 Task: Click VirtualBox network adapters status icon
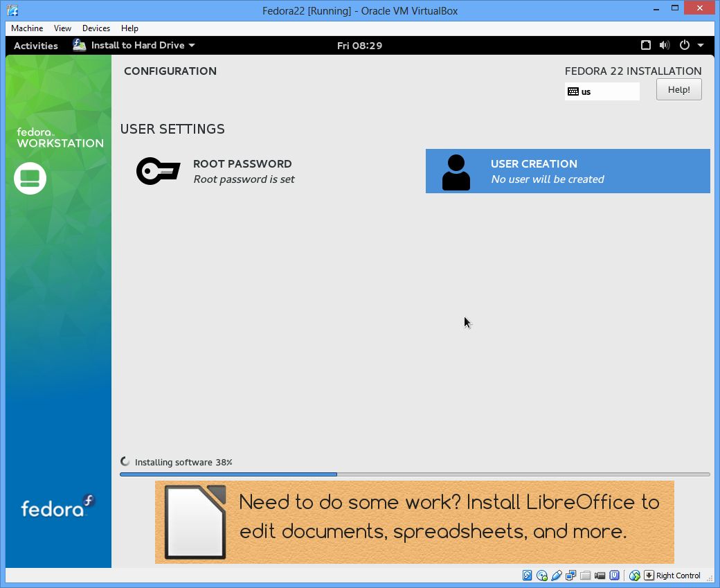point(570,575)
